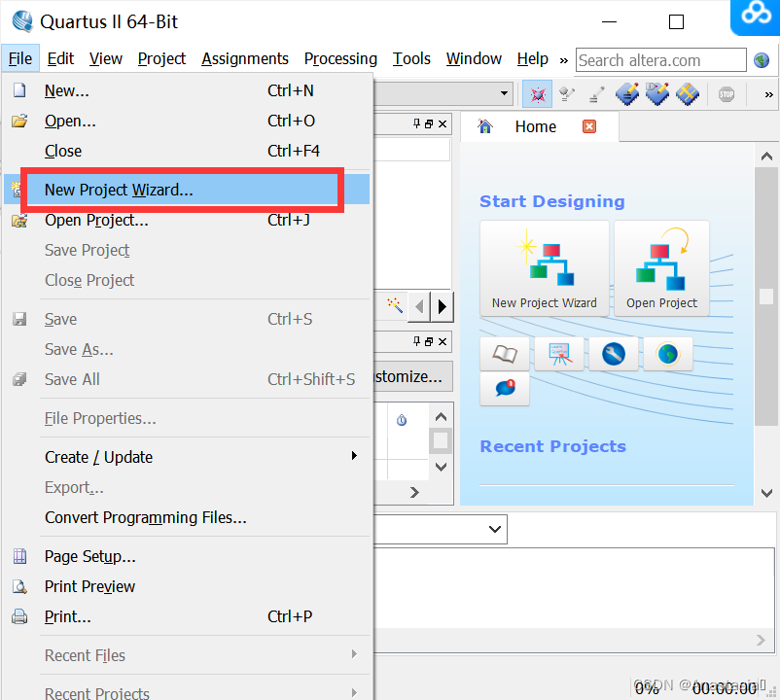Click the blue chip with yellow grid icon
780x700 pixels.
tap(688, 94)
